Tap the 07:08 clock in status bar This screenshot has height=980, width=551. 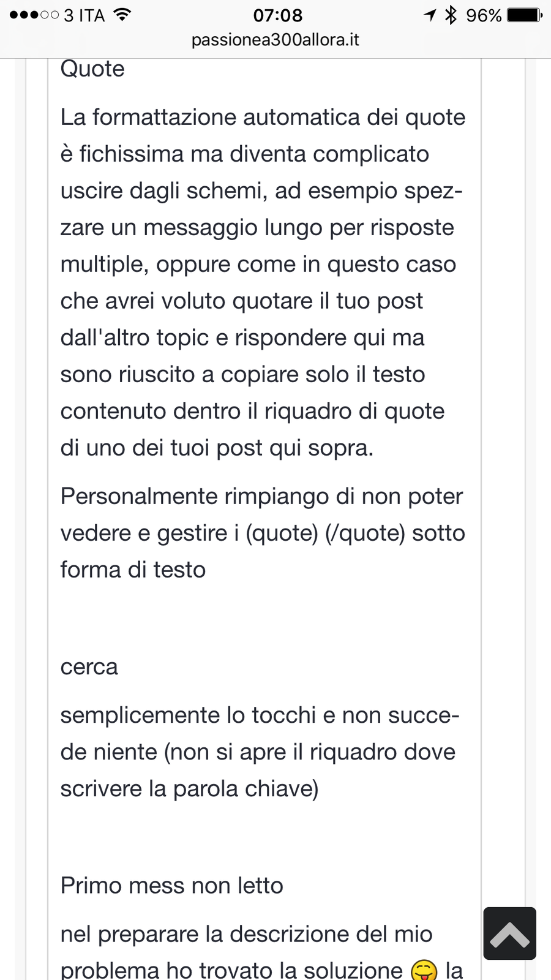coord(277,15)
